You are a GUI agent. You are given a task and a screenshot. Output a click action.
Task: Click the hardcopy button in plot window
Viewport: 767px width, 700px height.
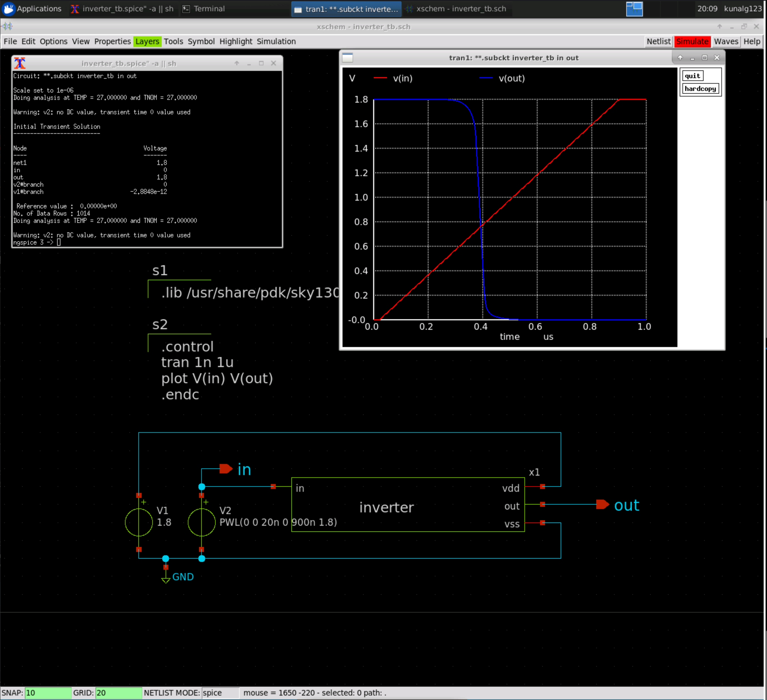pos(699,89)
